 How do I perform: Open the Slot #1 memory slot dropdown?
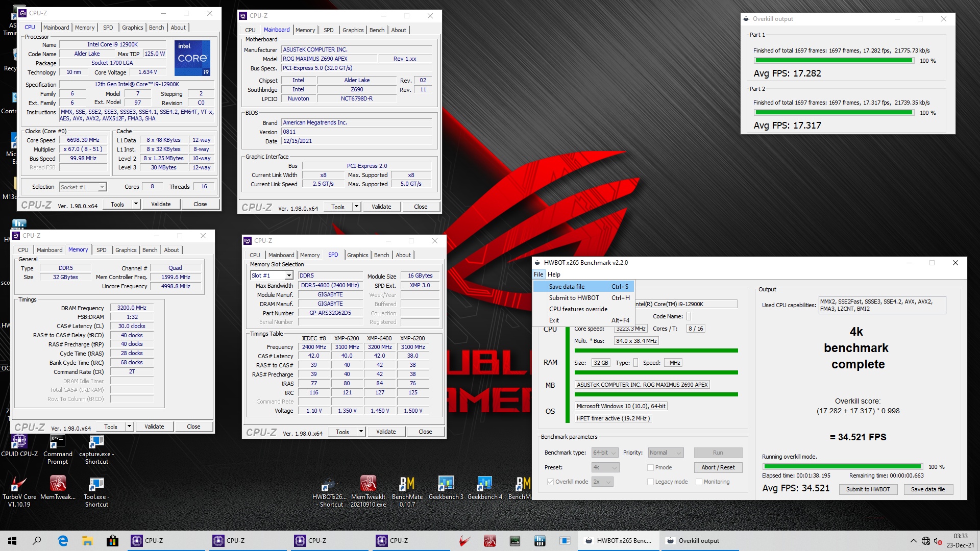pos(272,275)
